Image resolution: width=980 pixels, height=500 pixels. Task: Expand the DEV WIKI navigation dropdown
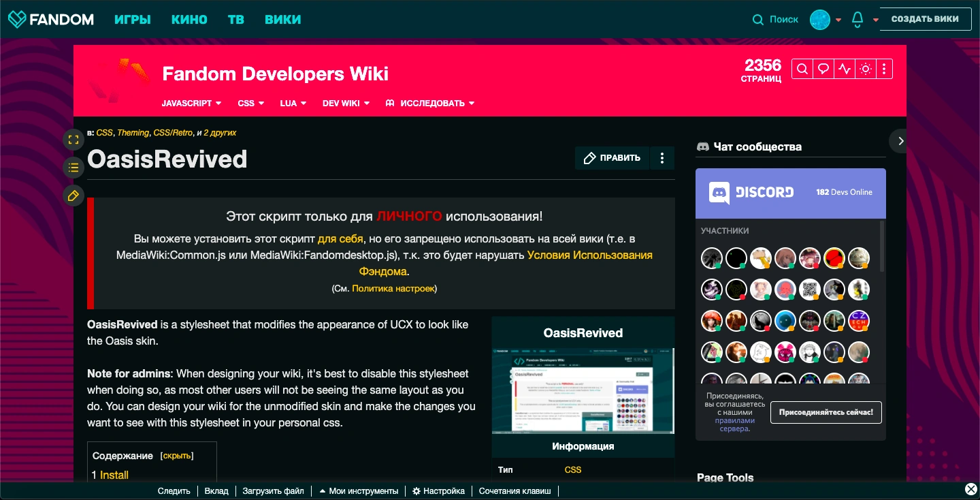(x=346, y=104)
